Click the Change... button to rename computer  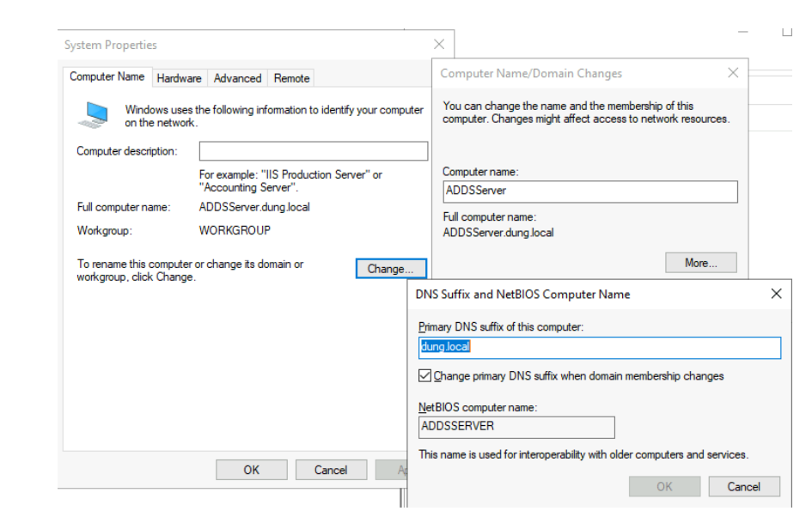[x=391, y=268]
